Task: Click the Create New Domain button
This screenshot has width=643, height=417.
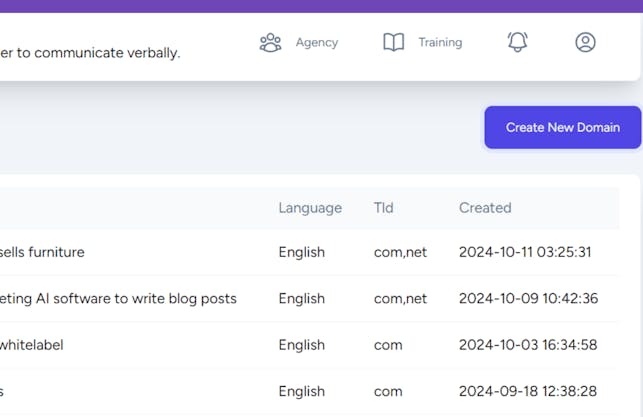Action: pos(562,127)
